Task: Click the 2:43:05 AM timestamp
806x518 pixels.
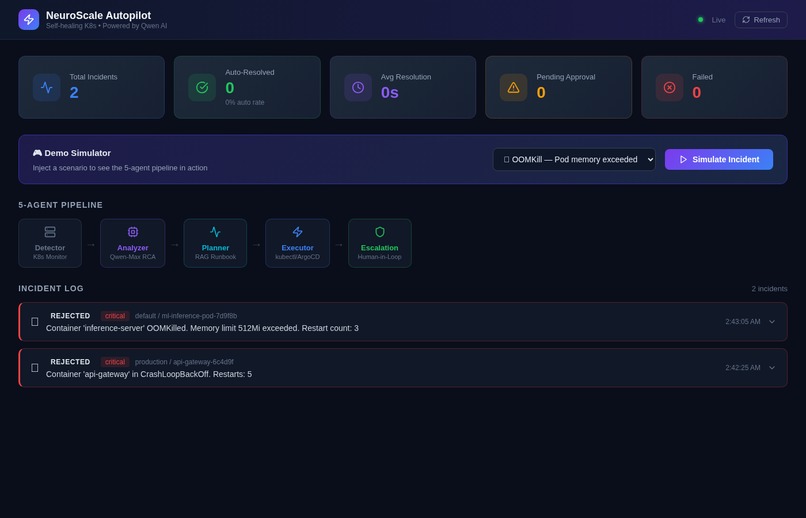Action: coord(743,322)
